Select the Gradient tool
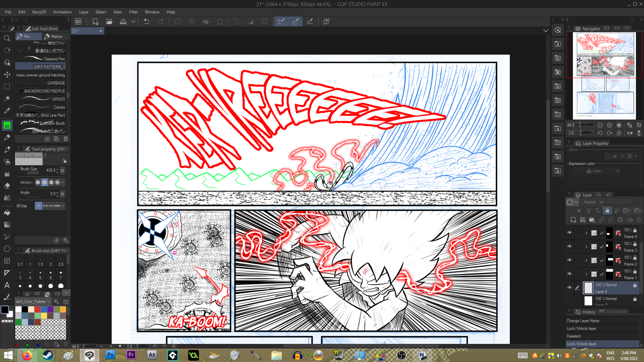The height and width of the screenshot is (362, 644). (7, 225)
